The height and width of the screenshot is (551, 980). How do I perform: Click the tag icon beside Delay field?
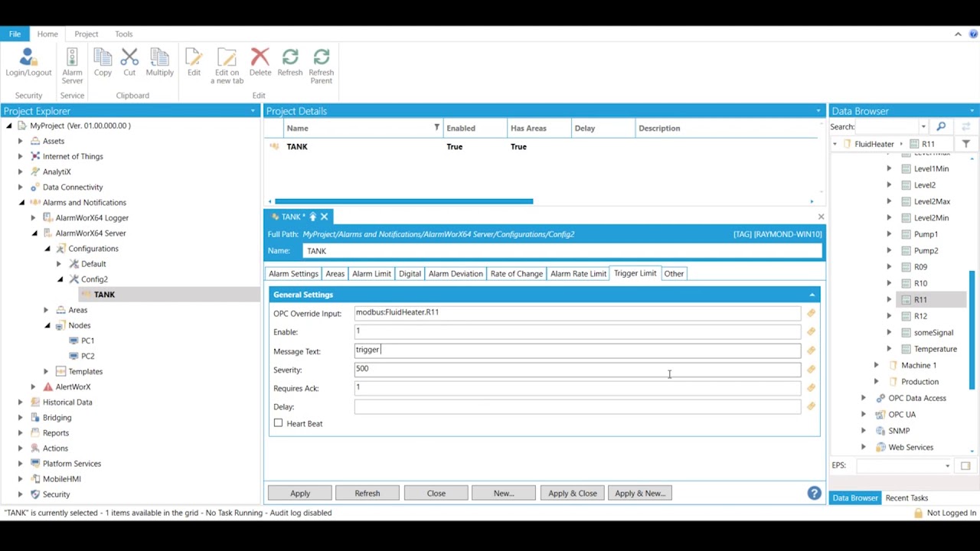tap(811, 406)
